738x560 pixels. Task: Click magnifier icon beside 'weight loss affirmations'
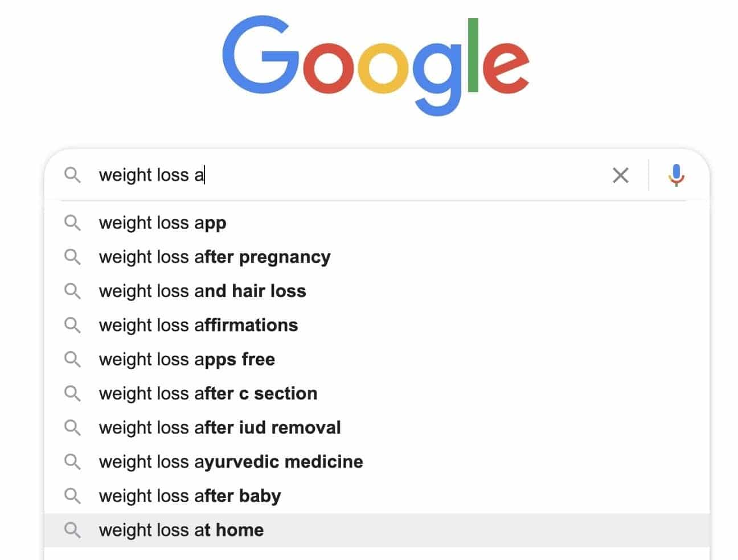coord(72,325)
